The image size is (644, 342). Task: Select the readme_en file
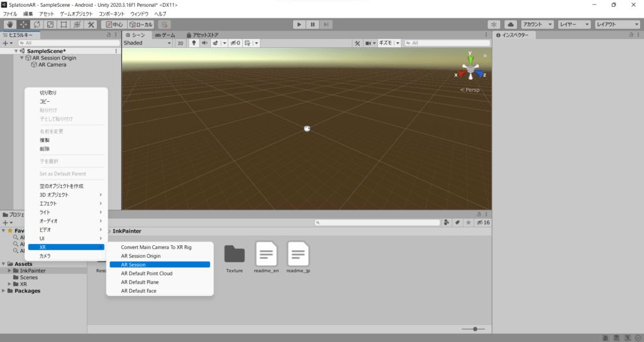click(266, 257)
